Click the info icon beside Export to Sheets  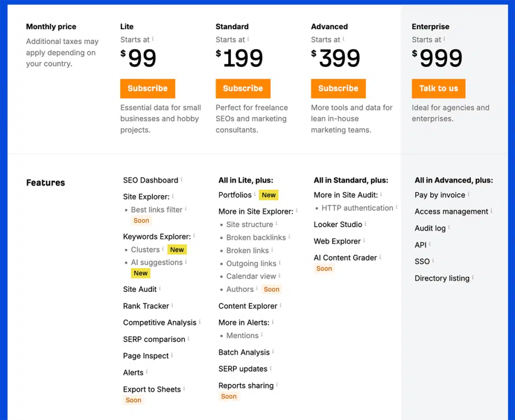(185, 387)
